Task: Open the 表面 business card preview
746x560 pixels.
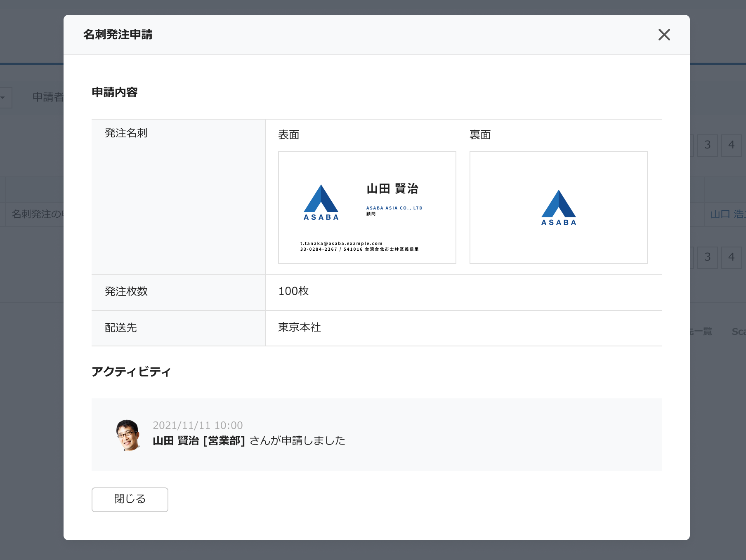Action: pyautogui.click(x=367, y=207)
